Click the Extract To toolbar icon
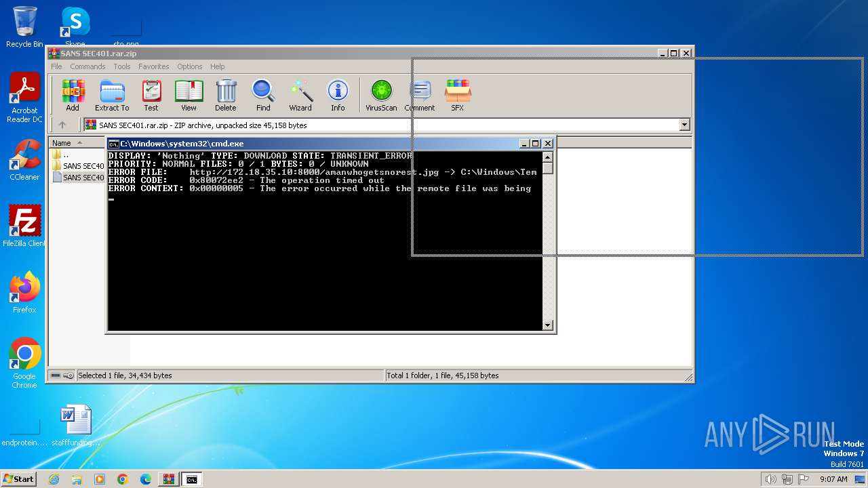This screenshot has height=488, width=868. tap(112, 95)
